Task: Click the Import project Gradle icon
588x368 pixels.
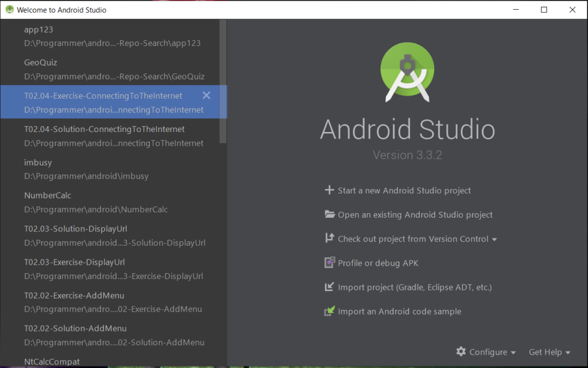Action: (x=329, y=286)
